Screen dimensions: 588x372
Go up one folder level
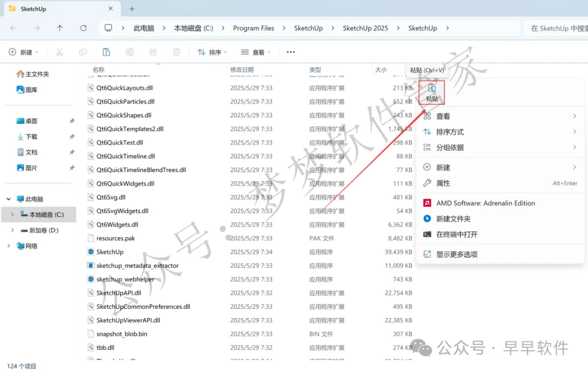(x=60, y=28)
